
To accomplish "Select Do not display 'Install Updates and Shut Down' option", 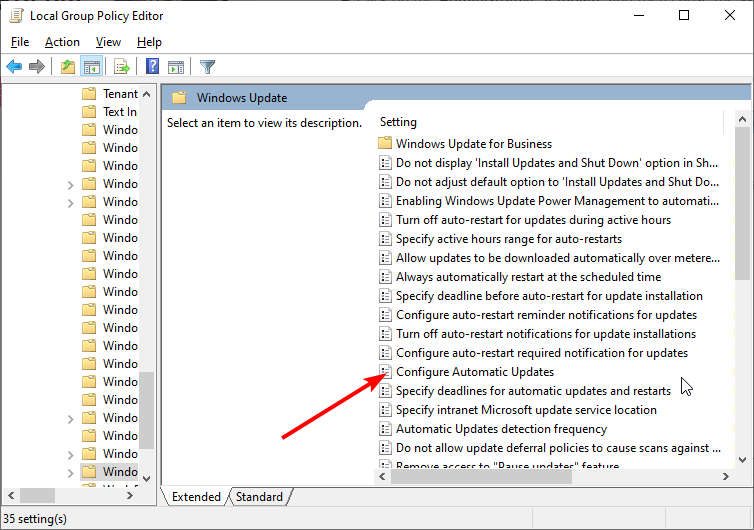I will click(557, 163).
